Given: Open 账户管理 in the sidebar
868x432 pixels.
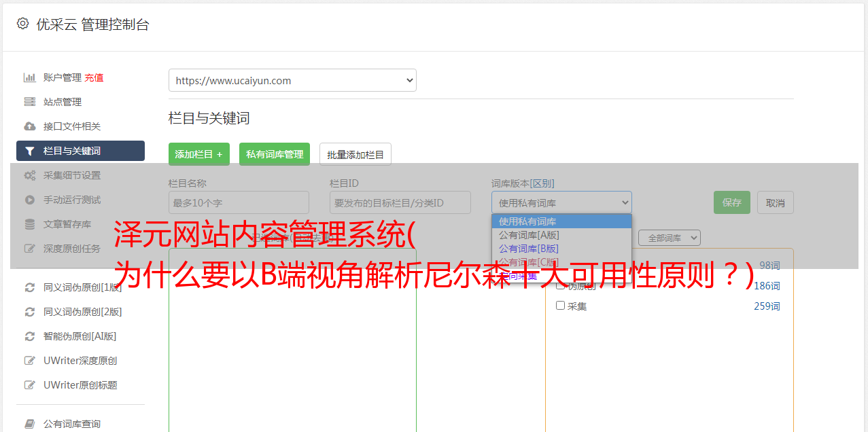Looking at the screenshot, I should tap(63, 77).
